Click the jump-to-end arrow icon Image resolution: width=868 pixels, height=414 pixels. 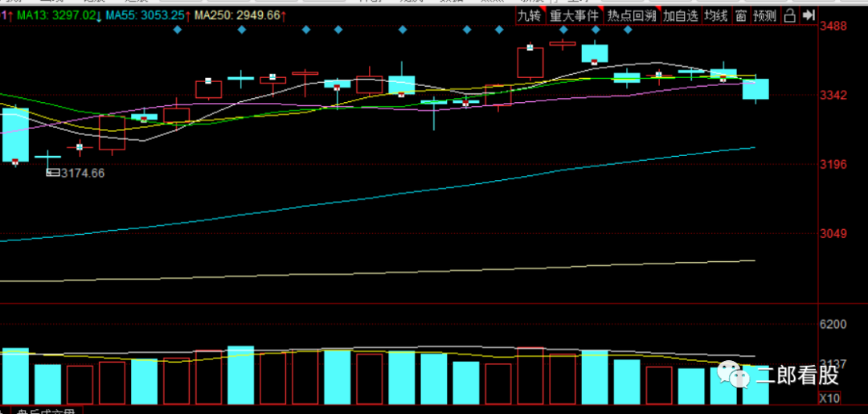809,15
